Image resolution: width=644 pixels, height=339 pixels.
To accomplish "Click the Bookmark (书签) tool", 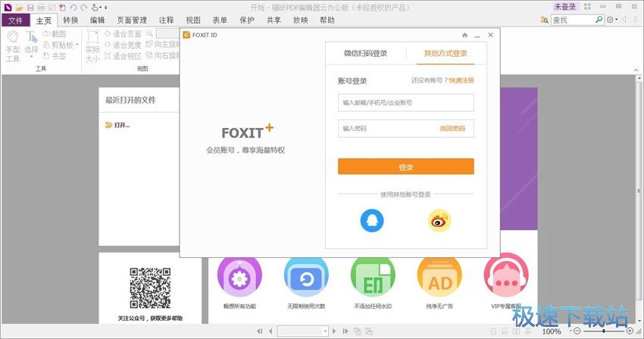I will click(x=55, y=56).
